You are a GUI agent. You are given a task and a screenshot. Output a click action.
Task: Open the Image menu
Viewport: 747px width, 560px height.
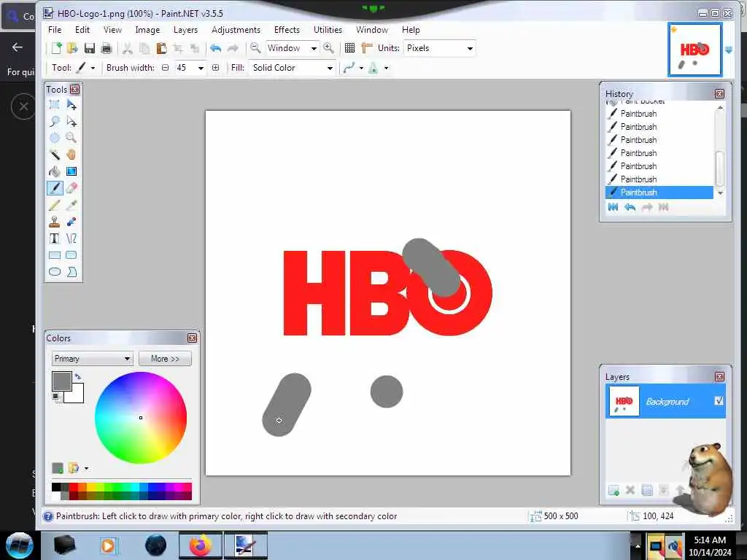147,29
